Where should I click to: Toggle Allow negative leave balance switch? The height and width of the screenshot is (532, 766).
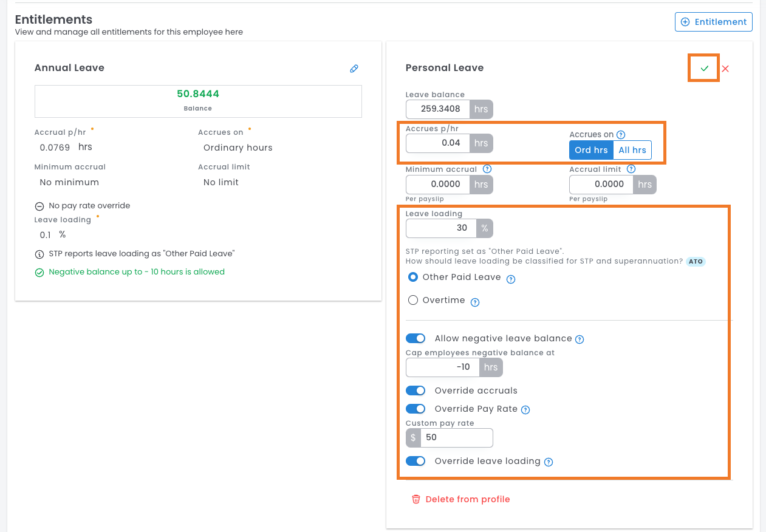click(415, 338)
